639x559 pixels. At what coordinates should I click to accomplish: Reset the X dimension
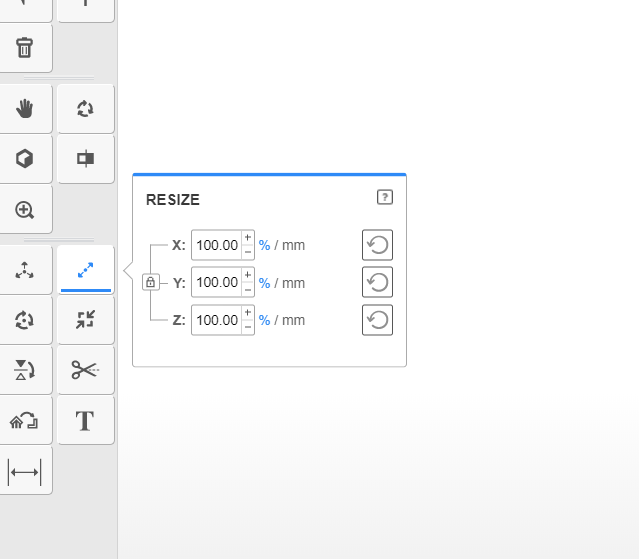[x=377, y=245]
